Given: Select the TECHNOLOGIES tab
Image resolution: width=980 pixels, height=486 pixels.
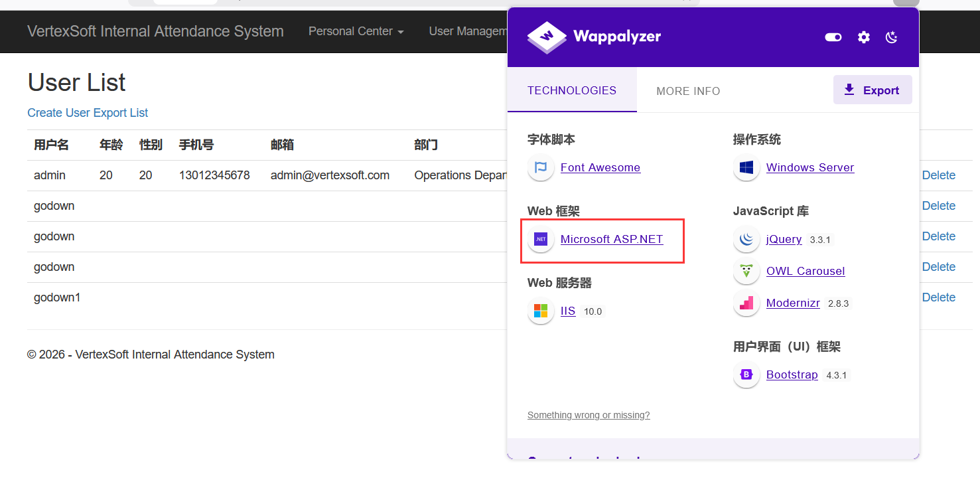Looking at the screenshot, I should pyautogui.click(x=571, y=90).
